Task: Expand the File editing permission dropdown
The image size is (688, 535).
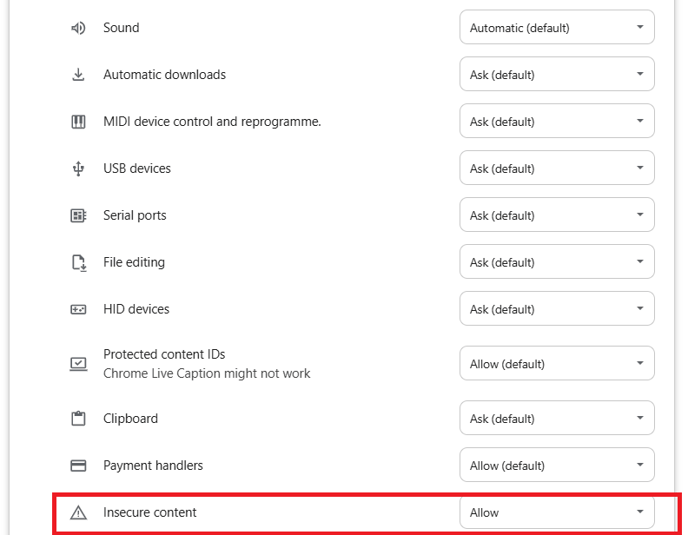Action: (x=557, y=262)
